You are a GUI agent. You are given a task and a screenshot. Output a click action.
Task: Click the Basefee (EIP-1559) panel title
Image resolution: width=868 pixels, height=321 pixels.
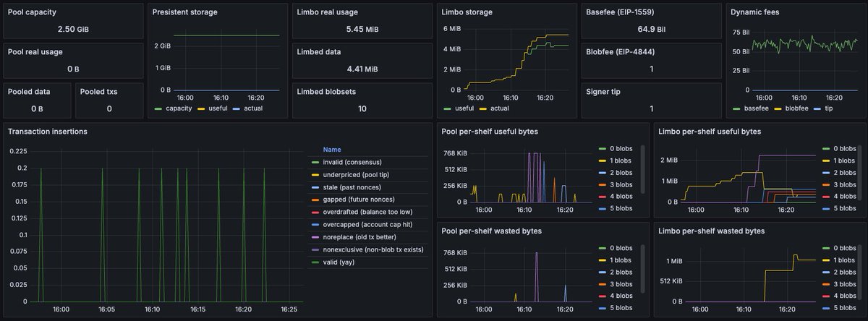point(619,12)
